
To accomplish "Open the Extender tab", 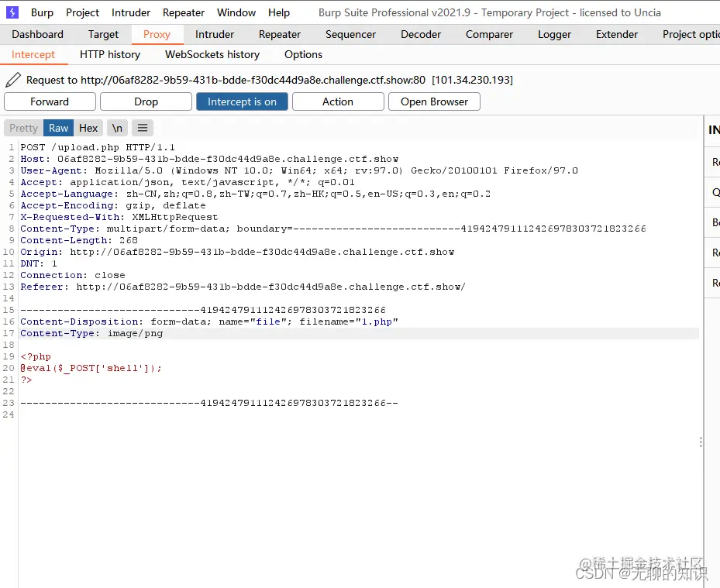I will (x=617, y=34).
